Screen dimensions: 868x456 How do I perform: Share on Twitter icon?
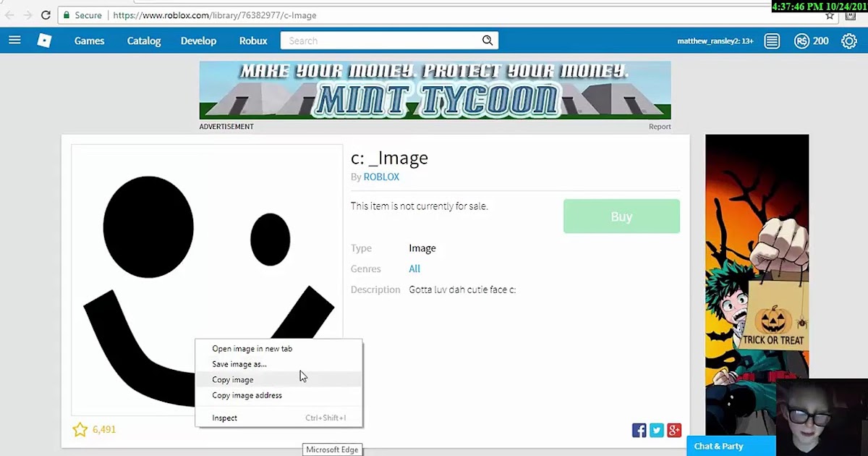(x=657, y=431)
